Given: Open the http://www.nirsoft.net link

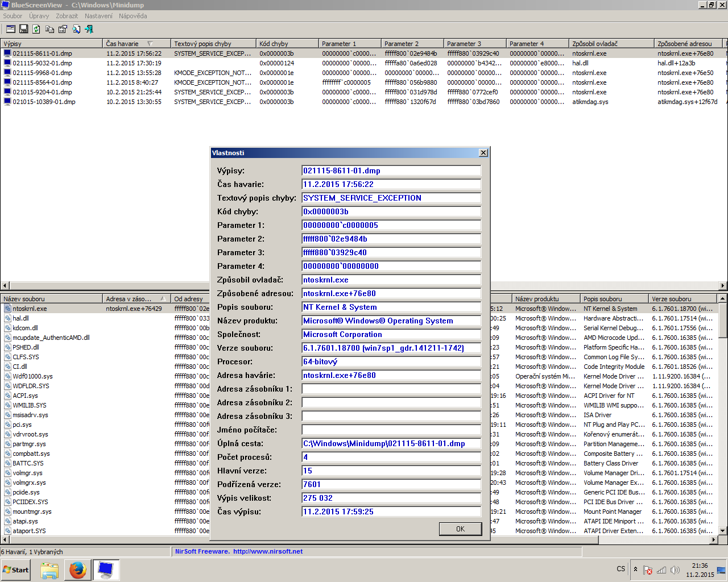Looking at the screenshot, I should (268, 551).
